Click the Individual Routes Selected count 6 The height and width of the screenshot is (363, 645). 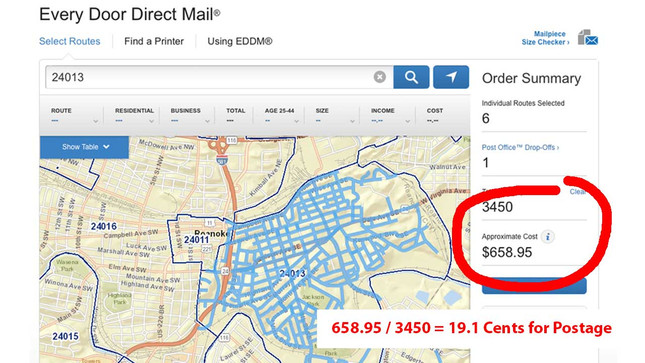coord(486,119)
